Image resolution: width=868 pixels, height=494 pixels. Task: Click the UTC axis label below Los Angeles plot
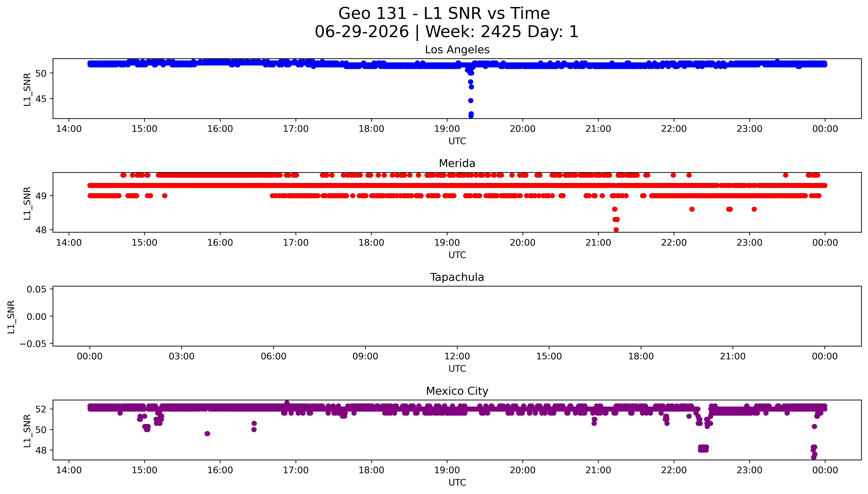(x=457, y=141)
